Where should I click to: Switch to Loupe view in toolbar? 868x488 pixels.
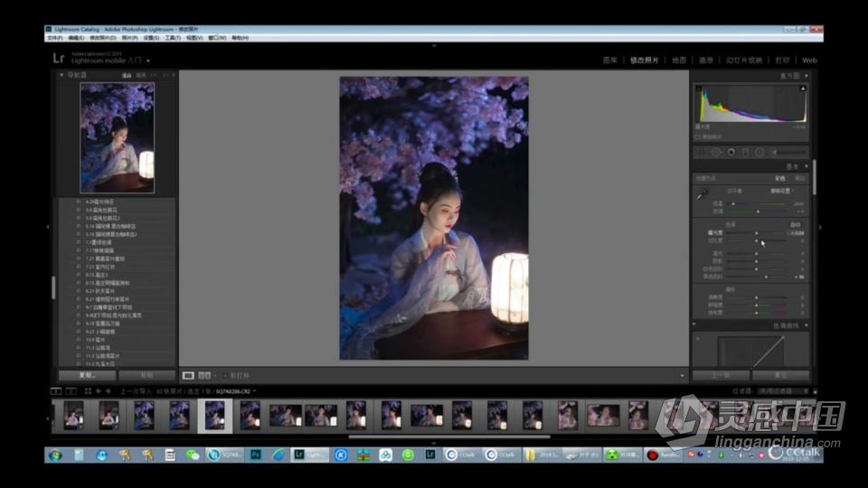(188, 376)
